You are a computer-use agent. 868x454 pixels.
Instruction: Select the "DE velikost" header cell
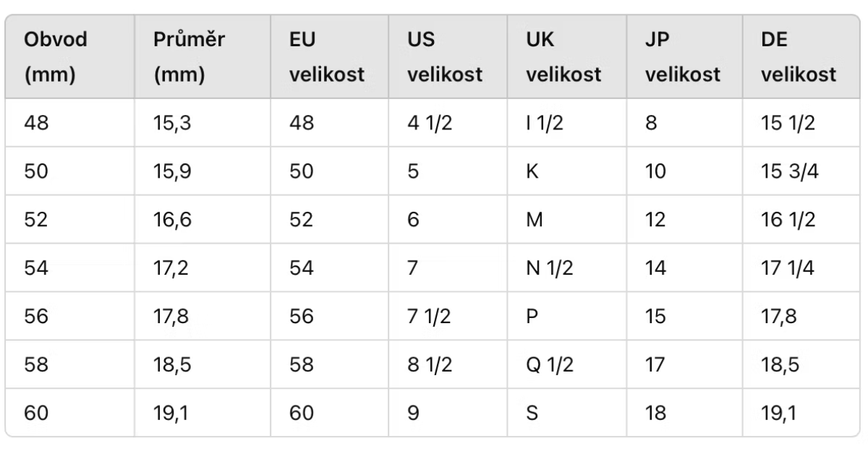coord(798,56)
